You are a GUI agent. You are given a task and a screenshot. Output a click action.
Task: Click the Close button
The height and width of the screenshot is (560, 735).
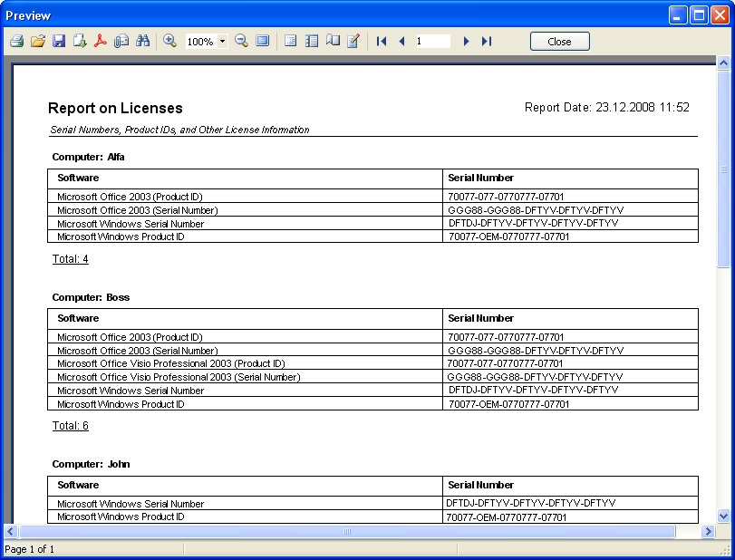[560, 42]
